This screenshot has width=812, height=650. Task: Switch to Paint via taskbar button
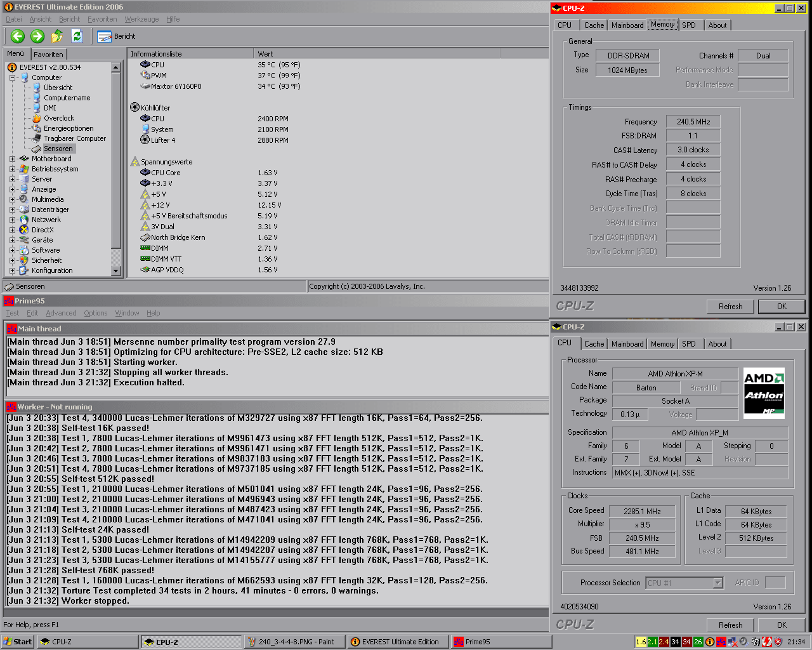click(295, 642)
